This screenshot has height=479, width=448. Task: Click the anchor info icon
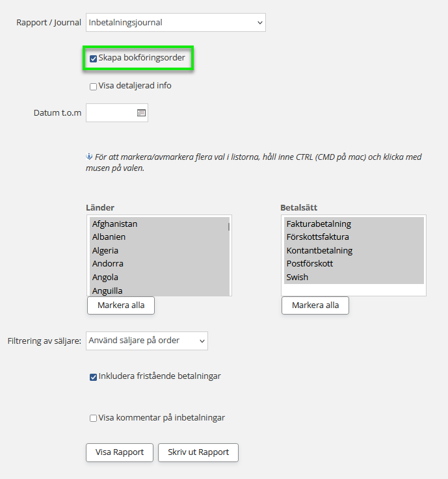[90, 157]
